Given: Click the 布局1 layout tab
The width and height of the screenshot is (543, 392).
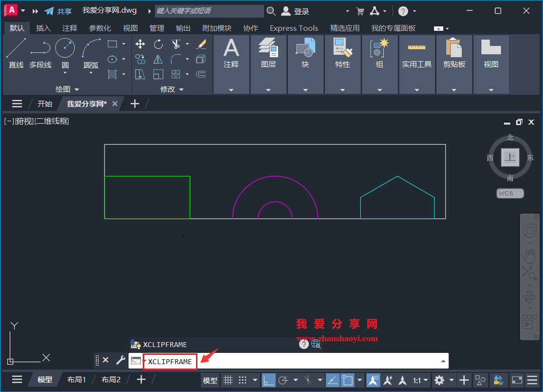Looking at the screenshot, I should (x=77, y=379).
